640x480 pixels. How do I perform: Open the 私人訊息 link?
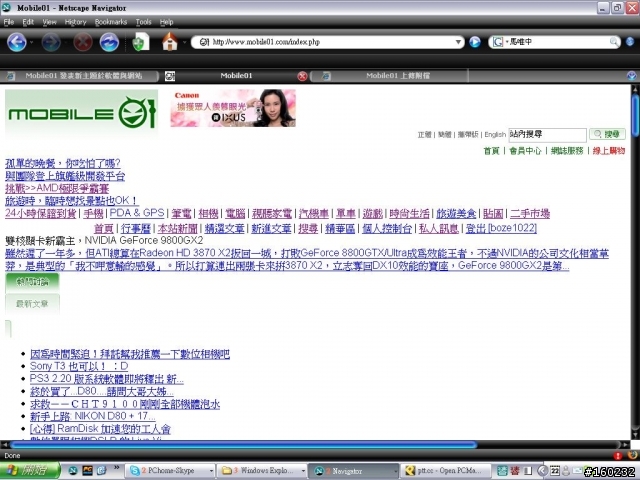click(x=438, y=228)
